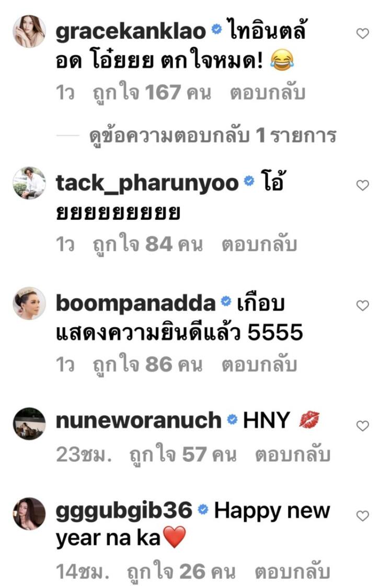Open the username link boompanadda

click(x=135, y=303)
